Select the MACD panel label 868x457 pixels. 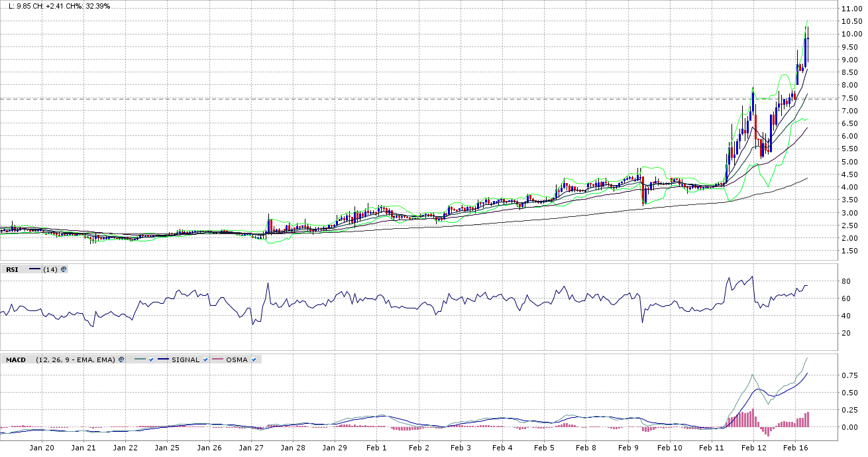[16, 359]
